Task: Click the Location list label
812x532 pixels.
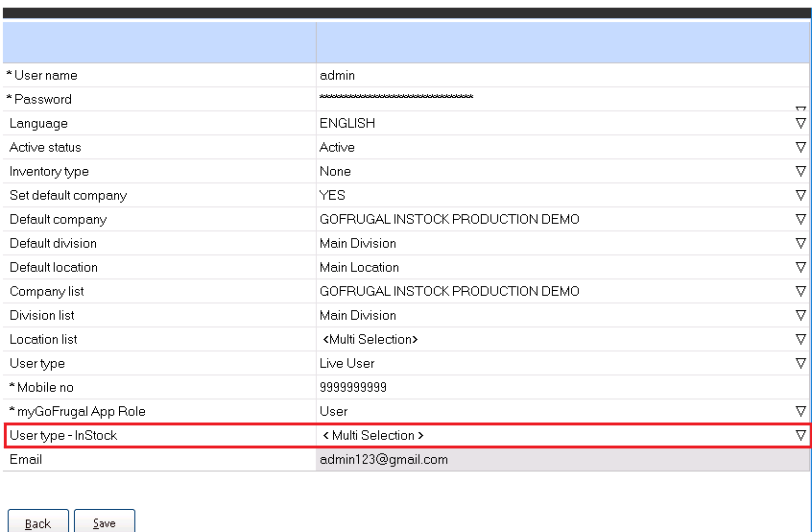Action: pos(43,339)
